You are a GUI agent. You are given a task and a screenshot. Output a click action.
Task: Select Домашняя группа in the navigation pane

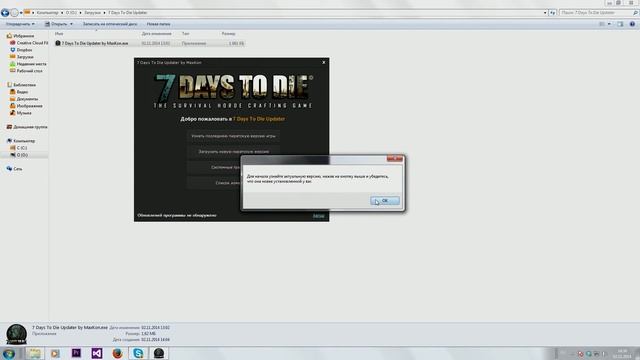pyautogui.click(x=30, y=127)
